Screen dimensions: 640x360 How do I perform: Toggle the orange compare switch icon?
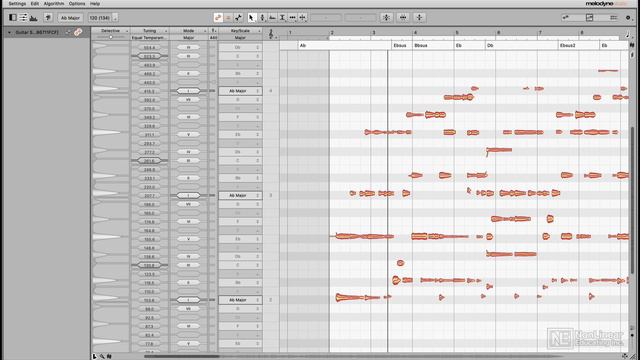(228, 18)
